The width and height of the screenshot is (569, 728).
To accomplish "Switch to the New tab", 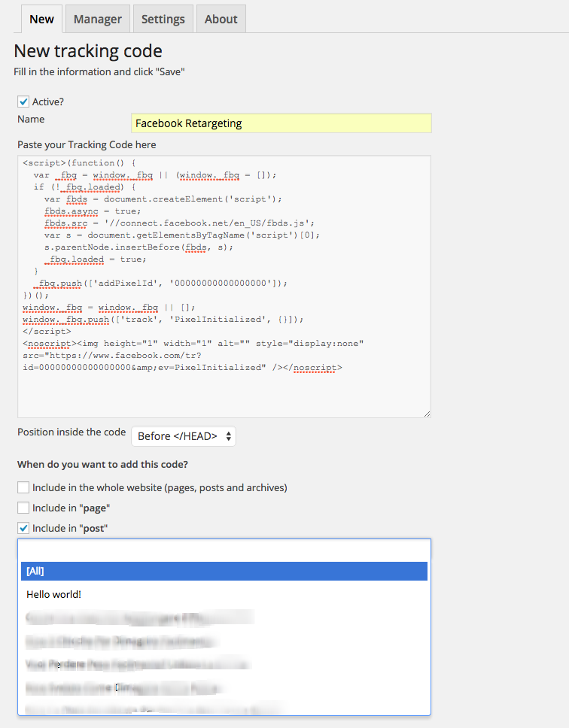I will [x=41, y=19].
